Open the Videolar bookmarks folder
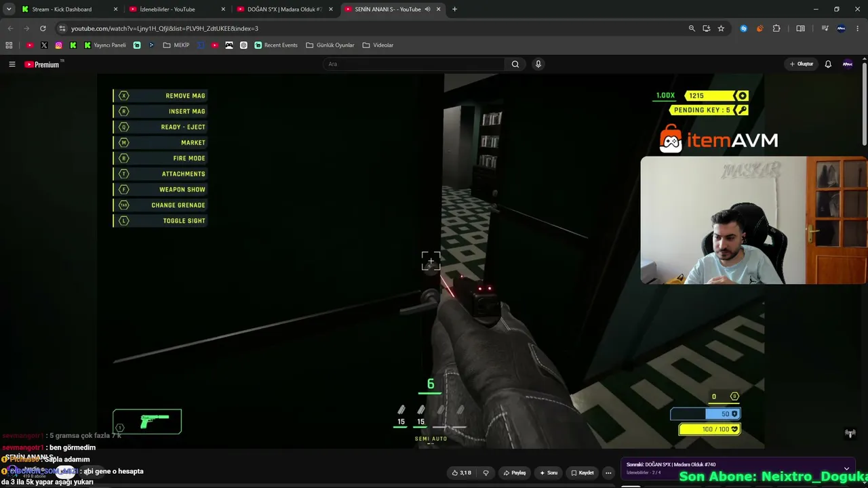868x488 pixels. pyautogui.click(x=378, y=45)
